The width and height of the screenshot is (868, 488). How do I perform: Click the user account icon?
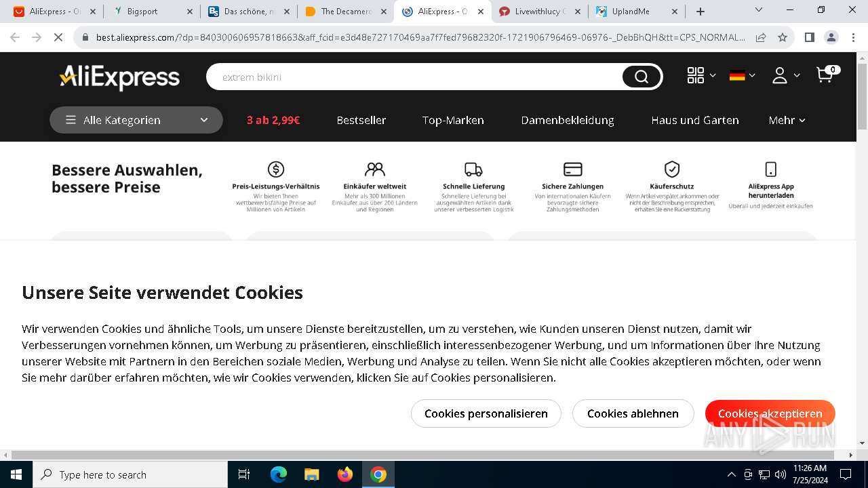780,75
